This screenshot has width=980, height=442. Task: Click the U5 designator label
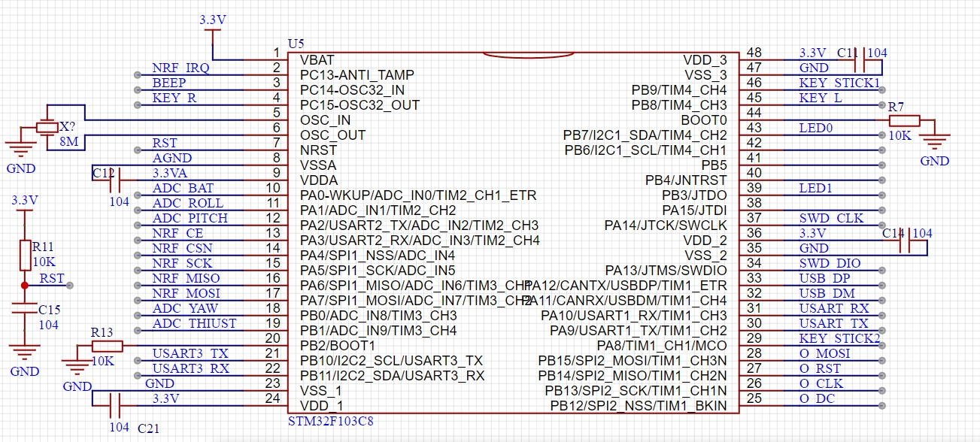(x=296, y=44)
